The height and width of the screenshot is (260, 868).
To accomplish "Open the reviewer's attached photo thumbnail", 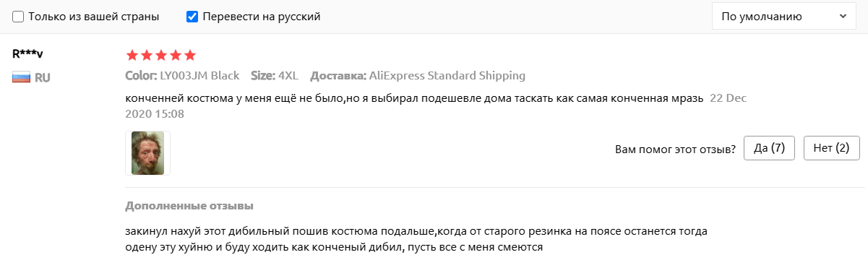I will pos(147,153).
